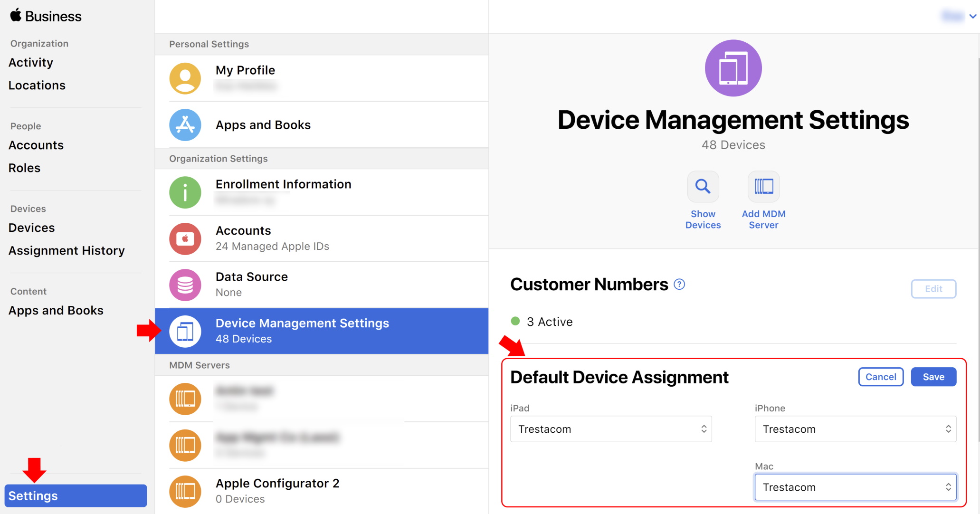Open Activity in the sidebar
Image resolution: width=980 pixels, height=514 pixels.
[31, 62]
